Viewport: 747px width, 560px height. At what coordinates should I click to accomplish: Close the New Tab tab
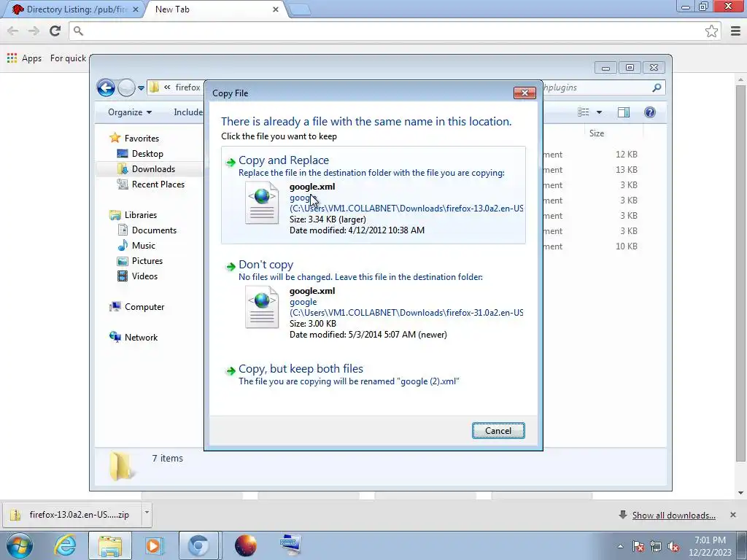(275, 9)
